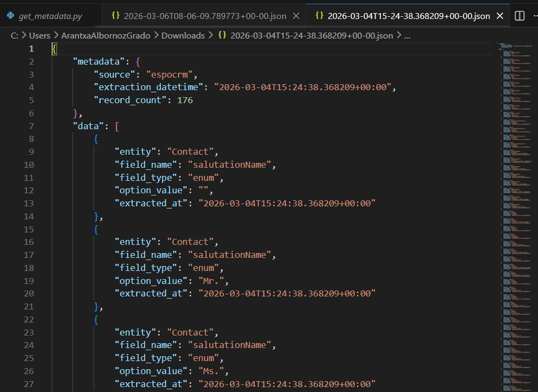Click the JSON file icon in breadcrumb path

222,35
